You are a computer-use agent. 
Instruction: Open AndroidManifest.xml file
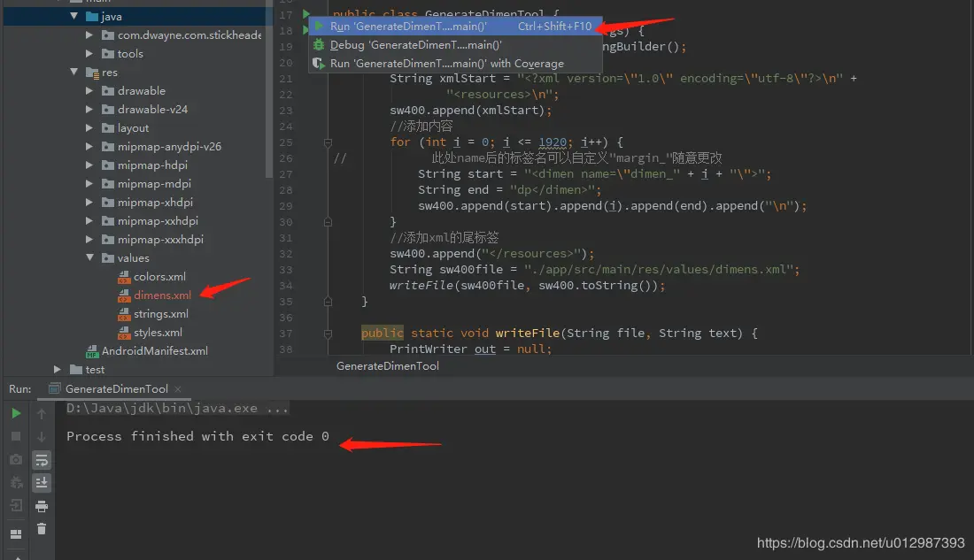(x=147, y=351)
